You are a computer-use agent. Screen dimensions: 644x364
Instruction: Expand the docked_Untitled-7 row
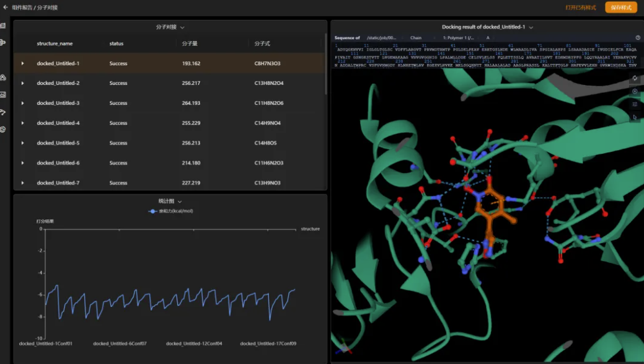(x=22, y=183)
